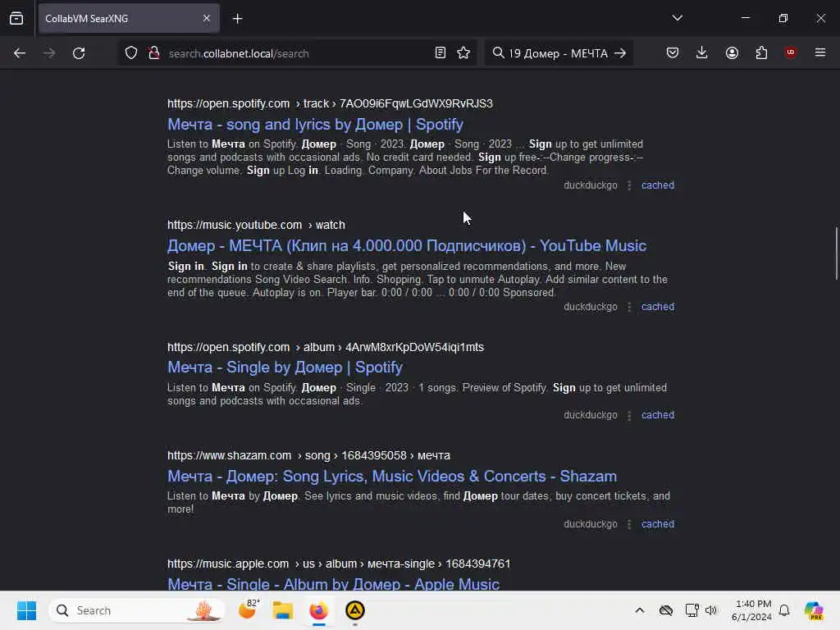This screenshot has width=840, height=630.
Task: Click the www.shazam.com song URL text
Action: coord(308,455)
